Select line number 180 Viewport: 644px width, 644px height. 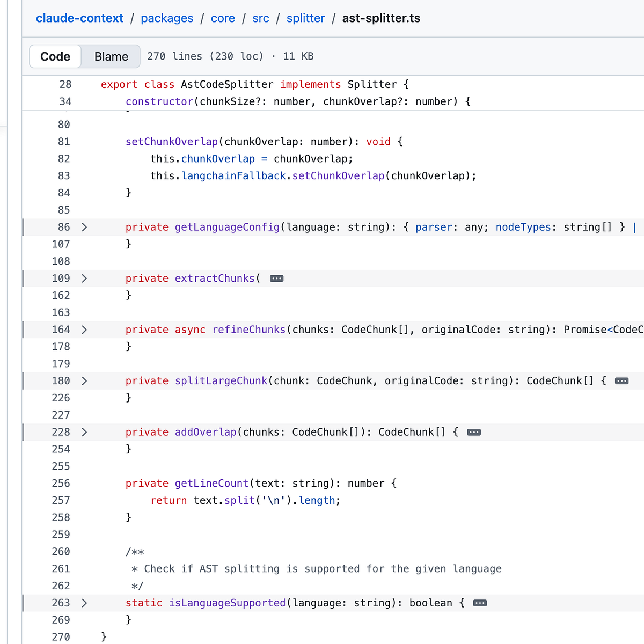[61, 381]
